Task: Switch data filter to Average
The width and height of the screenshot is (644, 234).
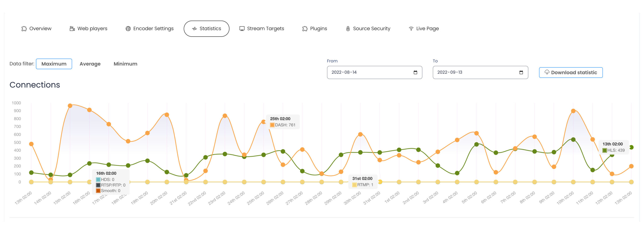Action: (90, 64)
